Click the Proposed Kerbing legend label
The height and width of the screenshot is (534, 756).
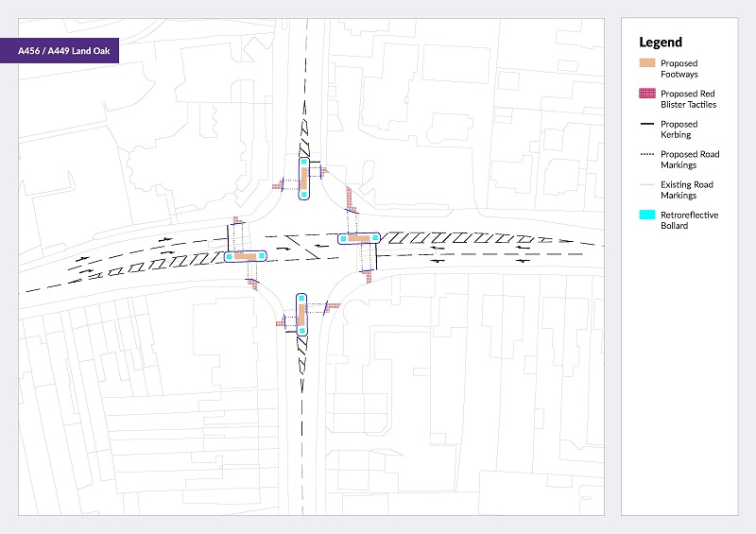click(x=679, y=129)
